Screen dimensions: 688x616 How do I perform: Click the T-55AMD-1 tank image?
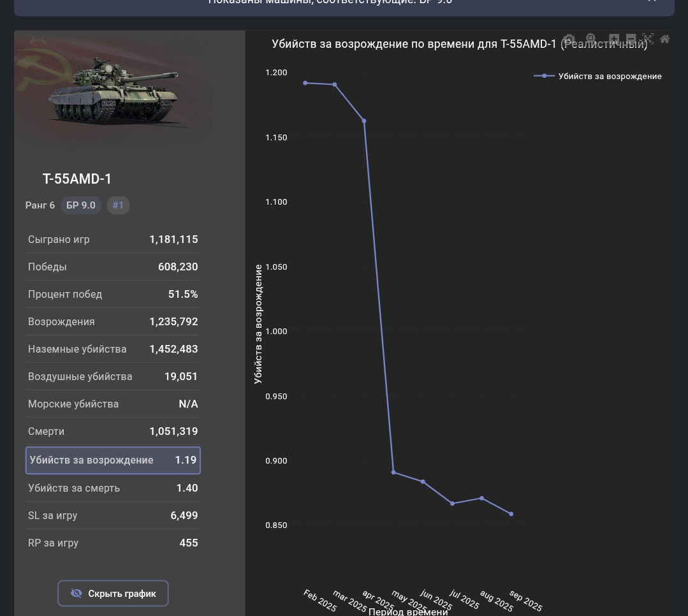[x=113, y=89]
